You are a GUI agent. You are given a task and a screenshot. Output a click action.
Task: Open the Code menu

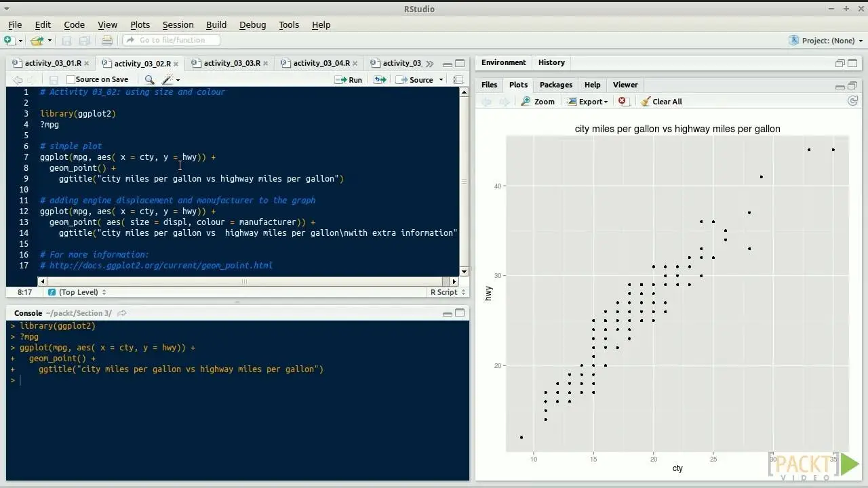pos(74,24)
